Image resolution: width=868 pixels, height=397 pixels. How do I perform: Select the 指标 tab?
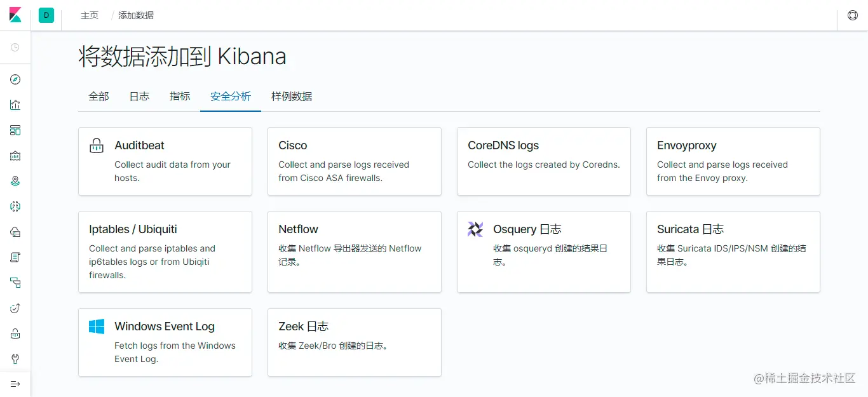click(180, 97)
